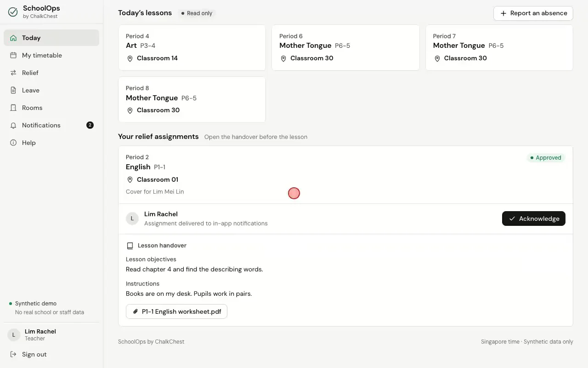The image size is (588, 368).
Task: Click the SchoolOps checkmark logo icon
Action: point(13,12)
